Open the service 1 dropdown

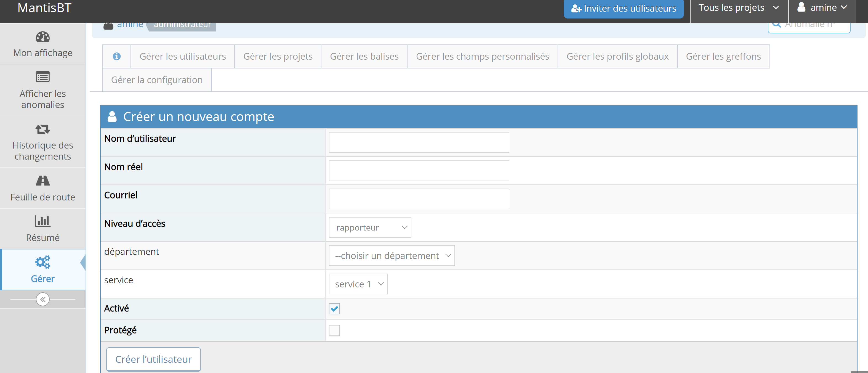pos(358,284)
